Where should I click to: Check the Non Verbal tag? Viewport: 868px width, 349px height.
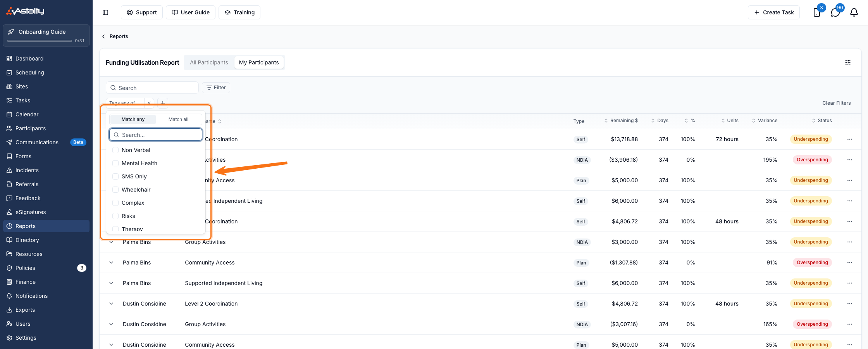(x=115, y=150)
